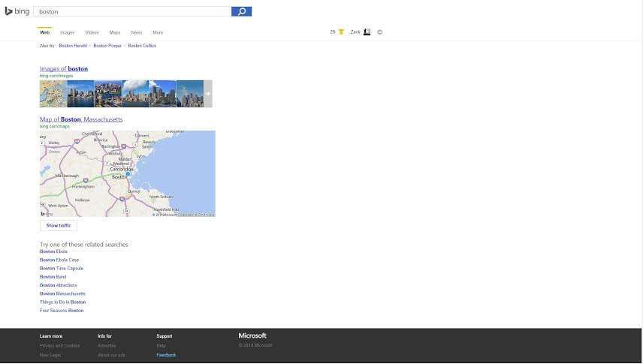The image size is (643, 364).
Task: Click the blue Boston location marker on map
Action: [128, 174]
